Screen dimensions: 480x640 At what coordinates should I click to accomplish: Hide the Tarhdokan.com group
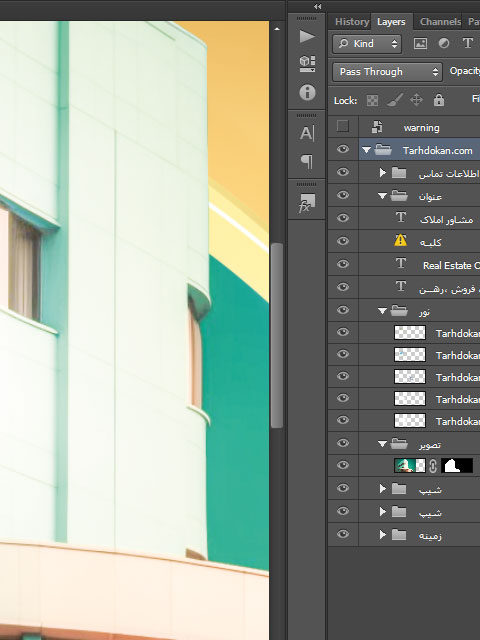[343, 149]
